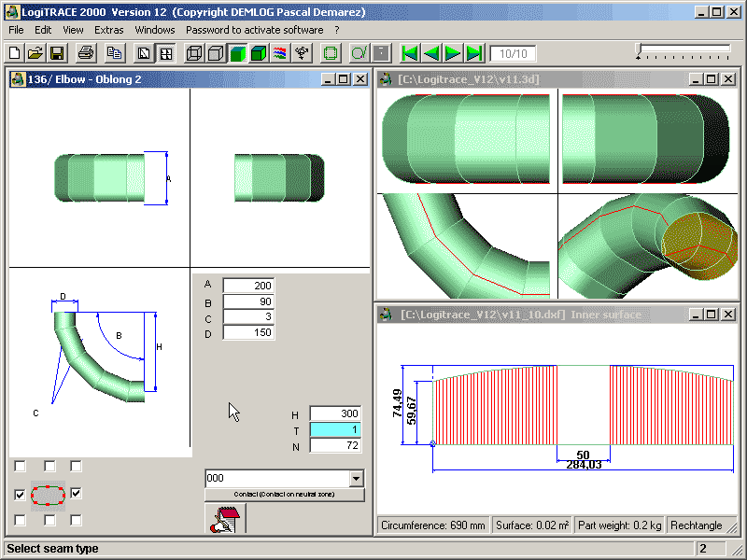This screenshot has height=560, width=747.
Task: Open a file with the folder icon
Action: tap(35, 53)
